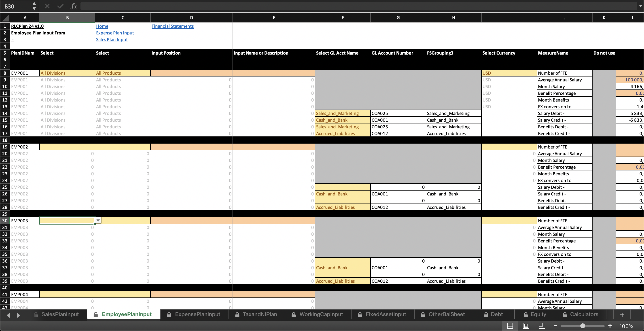Switch to Page Break Preview icon
644x331 pixels.
coord(542,326)
